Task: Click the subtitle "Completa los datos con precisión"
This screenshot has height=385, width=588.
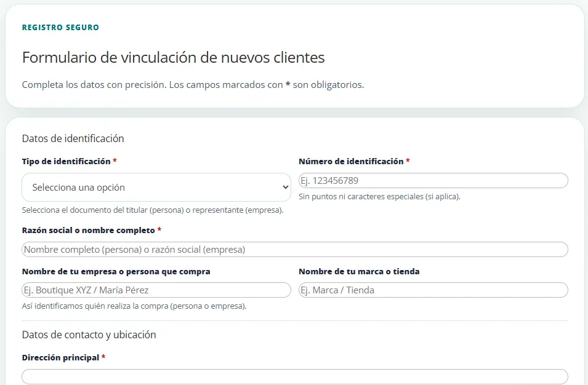Action: tap(193, 84)
